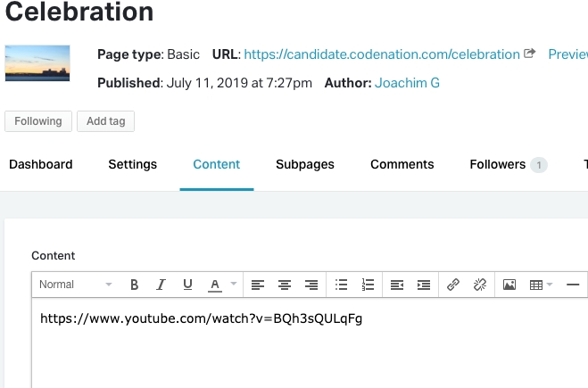Decrease indent of the paragraph

[x=397, y=285]
